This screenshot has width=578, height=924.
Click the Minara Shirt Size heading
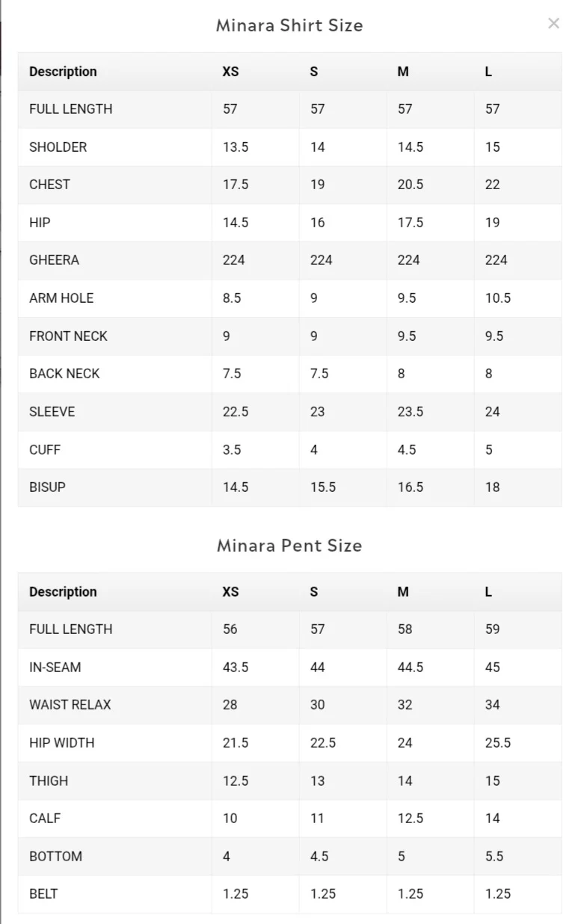coord(289,25)
